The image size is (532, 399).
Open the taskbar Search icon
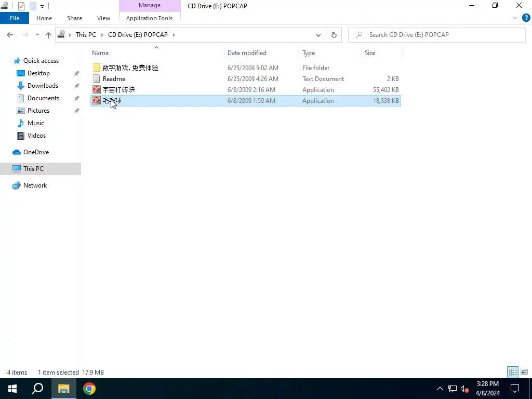(x=37, y=389)
